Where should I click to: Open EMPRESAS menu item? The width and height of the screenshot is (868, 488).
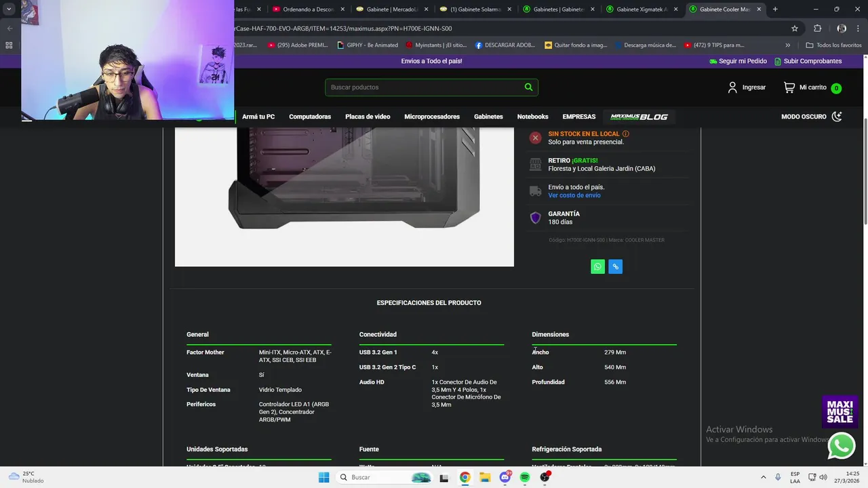click(578, 117)
